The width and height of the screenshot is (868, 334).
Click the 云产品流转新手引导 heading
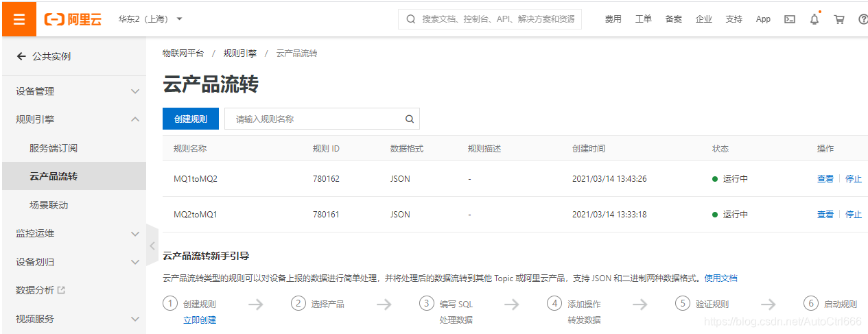[206, 256]
